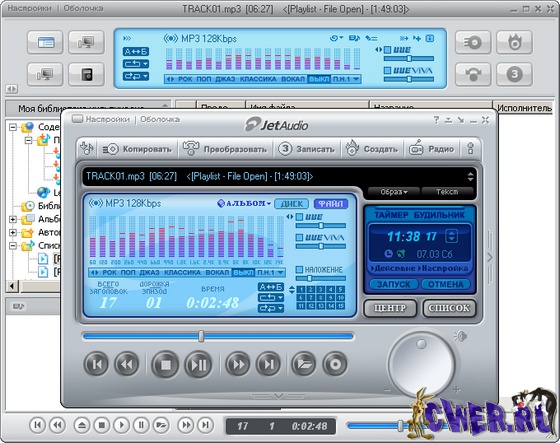Open Радио internet radio
560x443 pixels.
click(431, 149)
